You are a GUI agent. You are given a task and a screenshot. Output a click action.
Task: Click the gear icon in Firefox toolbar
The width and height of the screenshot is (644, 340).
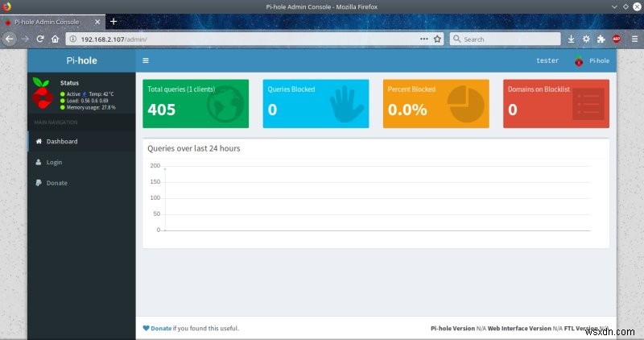point(586,39)
